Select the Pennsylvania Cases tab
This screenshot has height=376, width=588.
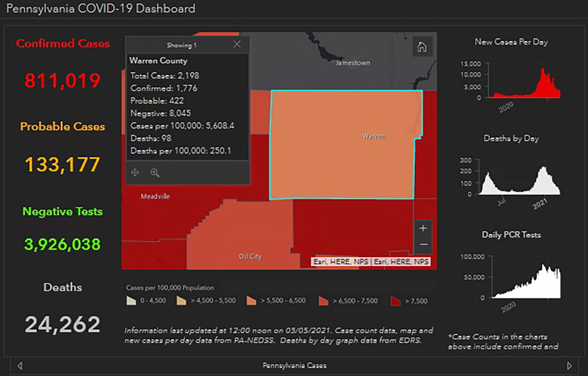click(x=294, y=365)
